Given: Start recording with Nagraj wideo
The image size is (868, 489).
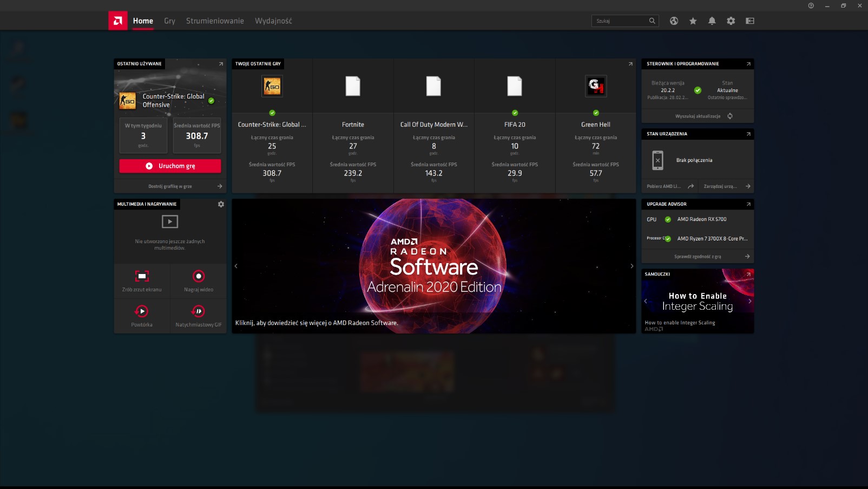Looking at the screenshot, I should pos(199,281).
